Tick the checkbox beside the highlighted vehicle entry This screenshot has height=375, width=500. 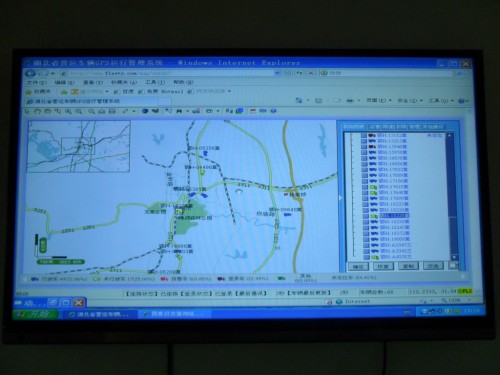366,216
